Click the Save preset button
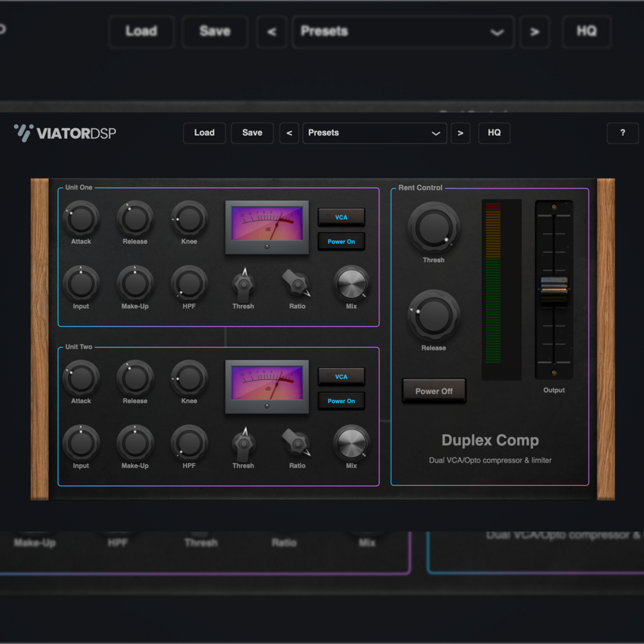 (x=252, y=133)
